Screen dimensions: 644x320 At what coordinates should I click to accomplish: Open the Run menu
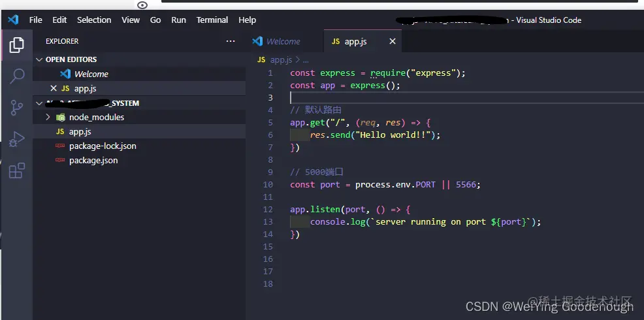[x=179, y=20]
